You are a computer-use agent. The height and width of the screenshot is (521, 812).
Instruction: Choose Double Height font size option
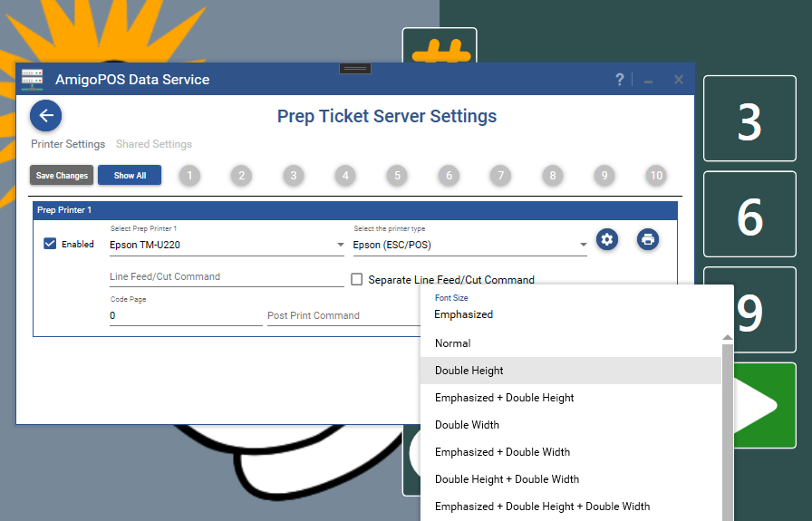469,371
